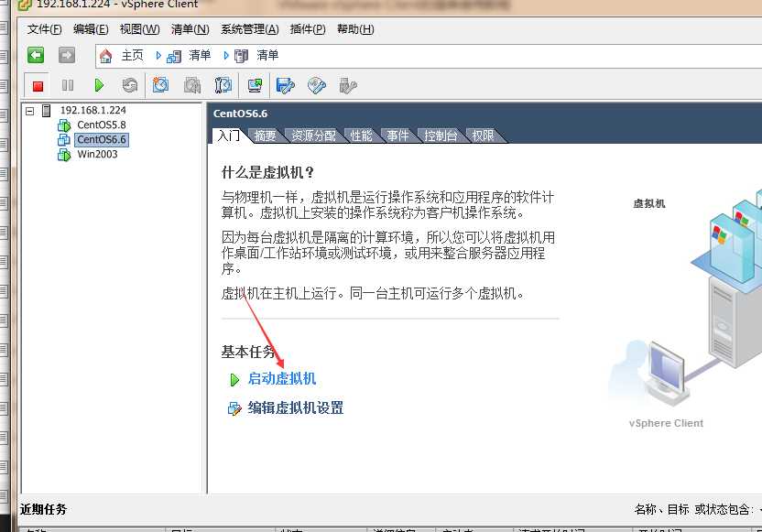Click the CD/DVD drive connect icon
This screenshot has height=532, width=762.
316,85
